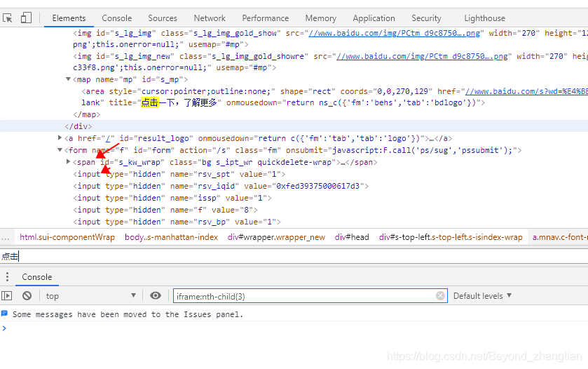Open the Network tab
588x369 pixels.
[x=210, y=18]
